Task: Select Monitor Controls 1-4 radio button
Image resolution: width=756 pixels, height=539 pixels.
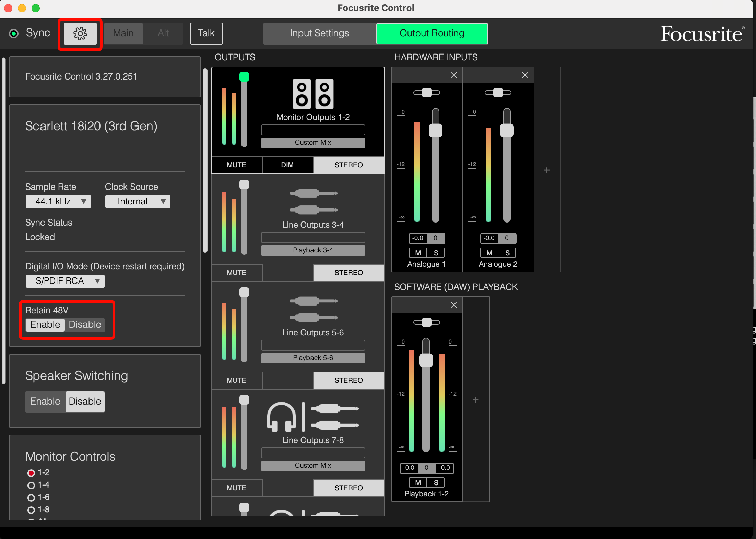Action: point(31,485)
